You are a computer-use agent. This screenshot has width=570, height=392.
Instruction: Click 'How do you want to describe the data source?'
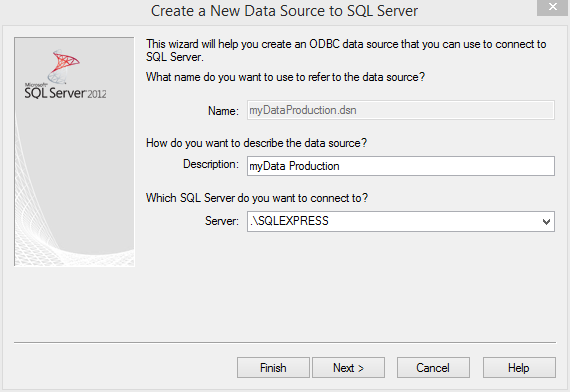point(256,143)
